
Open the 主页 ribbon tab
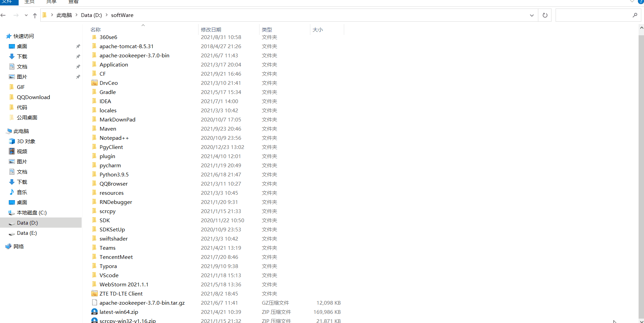[29, 2]
